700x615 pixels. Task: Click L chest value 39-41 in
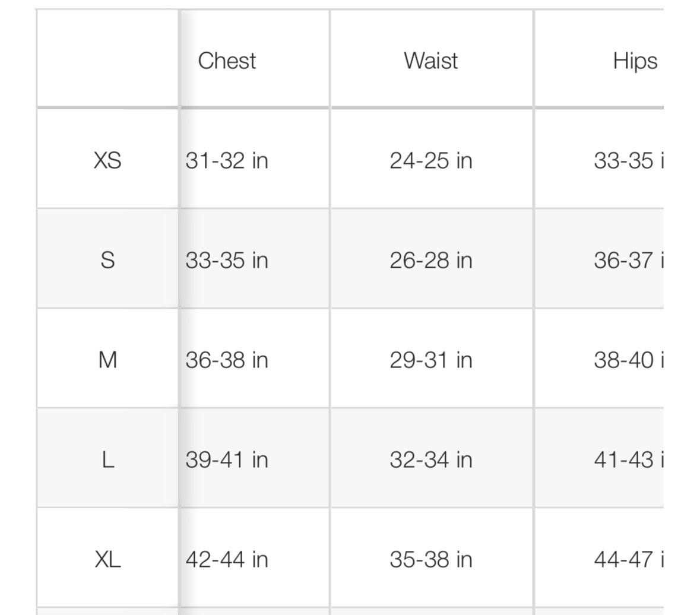pos(227,459)
